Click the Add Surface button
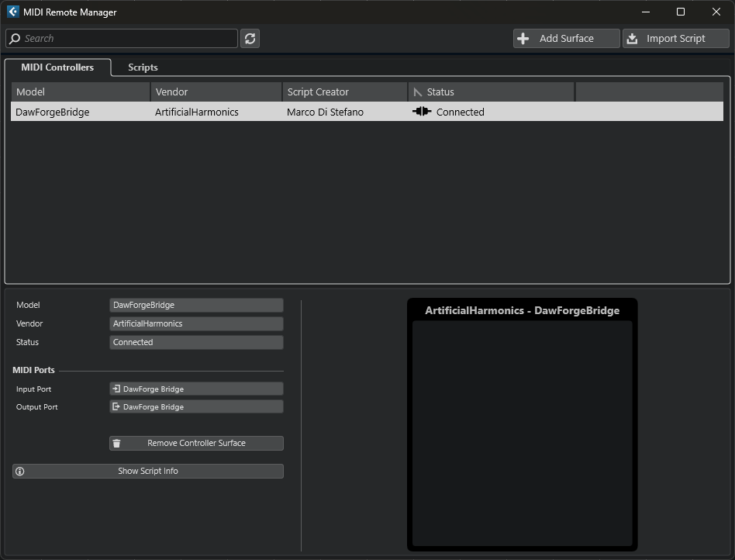The image size is (735, 560). (x=566, y=39)
